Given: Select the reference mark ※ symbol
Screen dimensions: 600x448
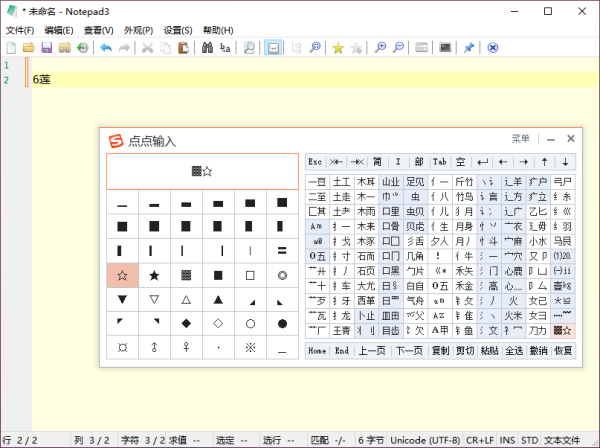Looking at the screenshot, I should (x=250, y=347).
